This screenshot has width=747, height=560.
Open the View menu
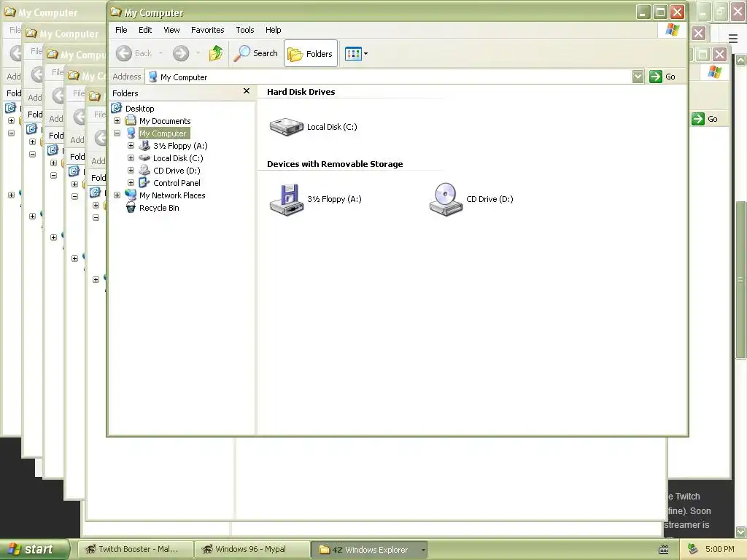(x=171, y=29)
